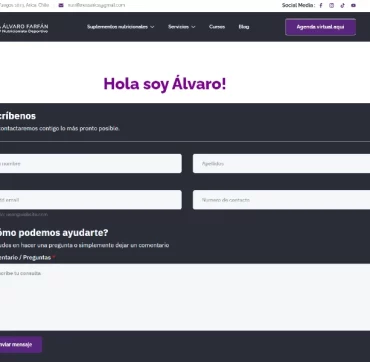Click the gmail address link in top bar
The width and height of the screenshot is (370, 362).
[96, 5]
